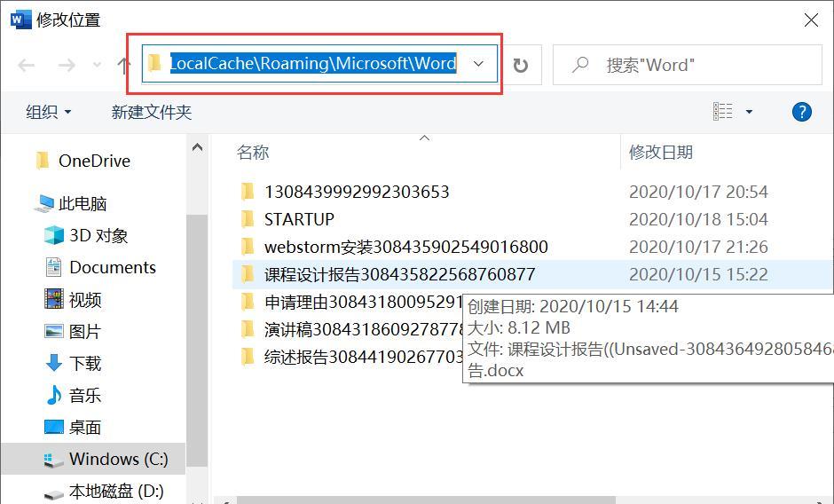This screenshot has width=834, height=504.
Task: Close the 修改位置 dialog
Action: click(x=811, y=20)
